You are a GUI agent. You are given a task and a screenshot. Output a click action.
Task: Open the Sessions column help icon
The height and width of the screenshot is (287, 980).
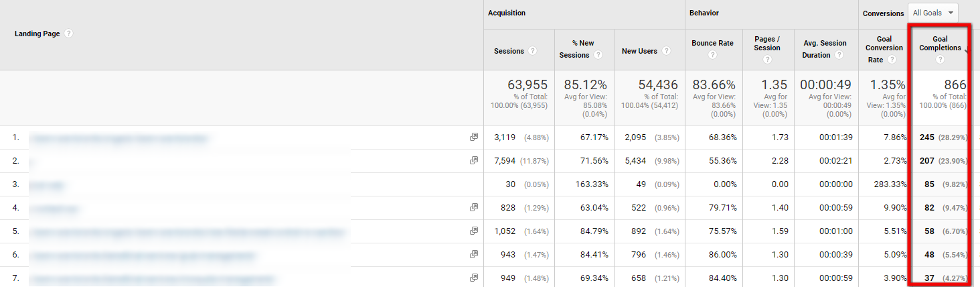click(x=532, y=51)
